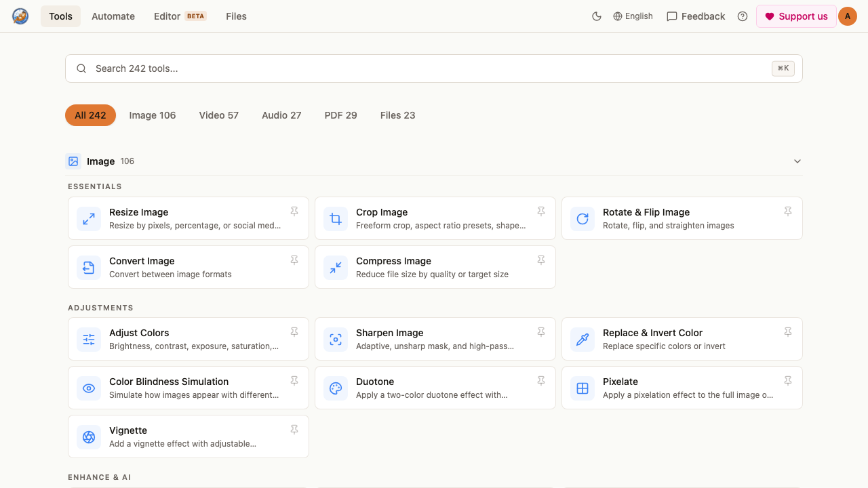The image size is (868, 488).
Task: Click the Compress Image arrows icon
Action: [x=336, y=268]
